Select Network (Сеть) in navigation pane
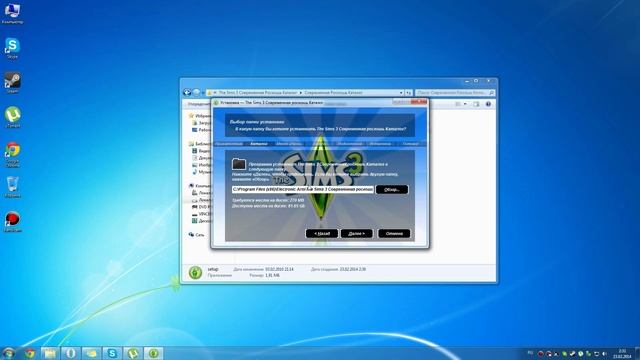Screen dimensions: 640x360 [196, 235]
